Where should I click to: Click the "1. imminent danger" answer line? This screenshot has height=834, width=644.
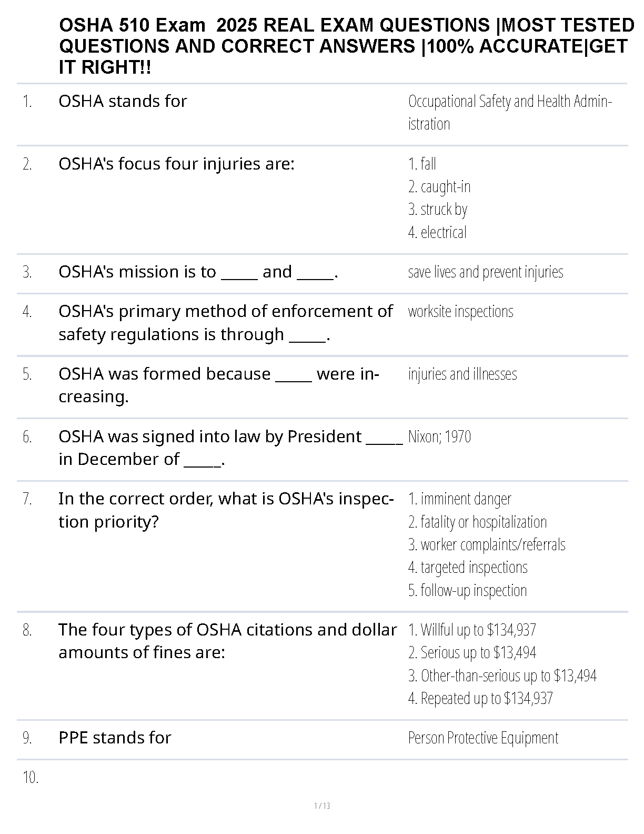(459, 499)
